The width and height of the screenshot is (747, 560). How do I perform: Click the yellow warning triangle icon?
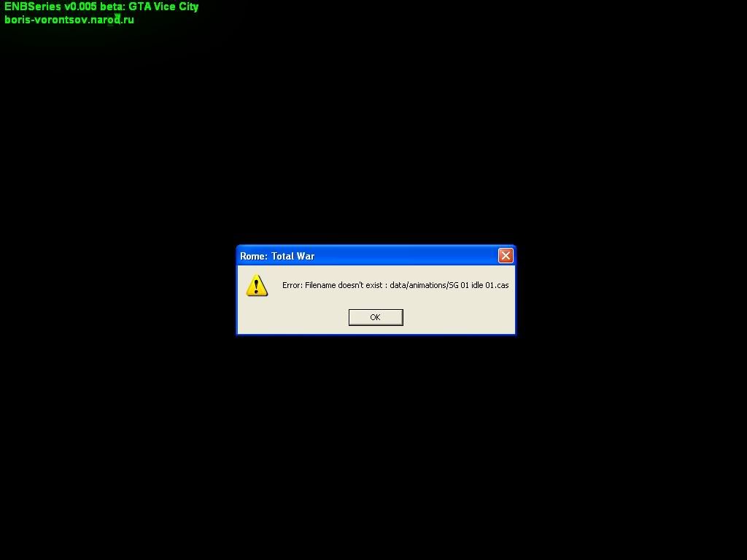click(257, 286)
